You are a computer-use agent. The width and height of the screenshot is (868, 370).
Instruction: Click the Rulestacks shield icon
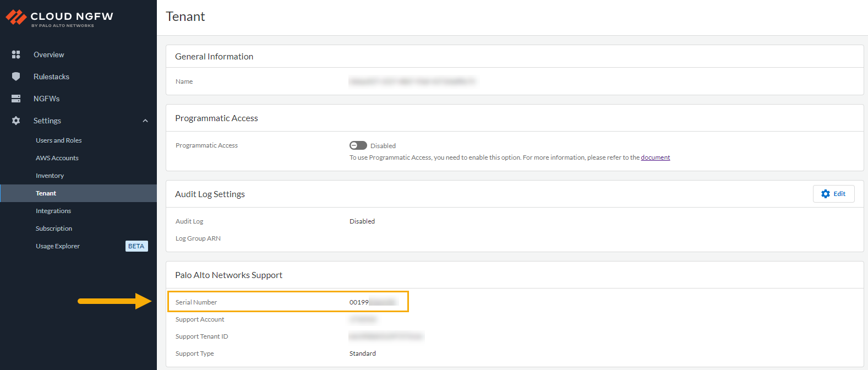16,77
